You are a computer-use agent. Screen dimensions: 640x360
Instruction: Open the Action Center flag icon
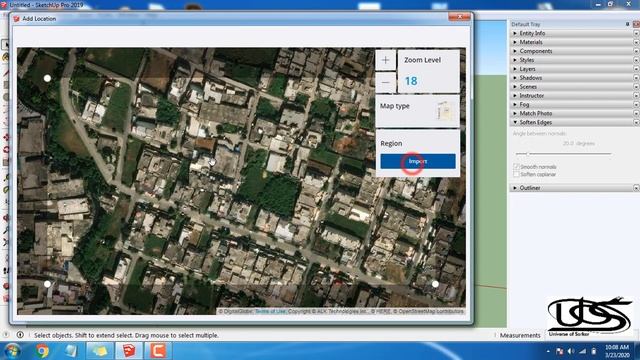coord(560,351)
